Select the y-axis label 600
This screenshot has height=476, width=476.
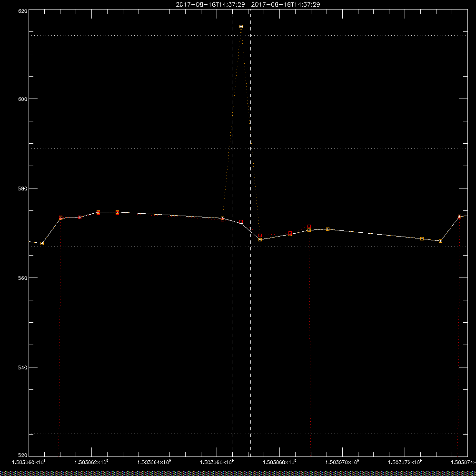[23, 99]
